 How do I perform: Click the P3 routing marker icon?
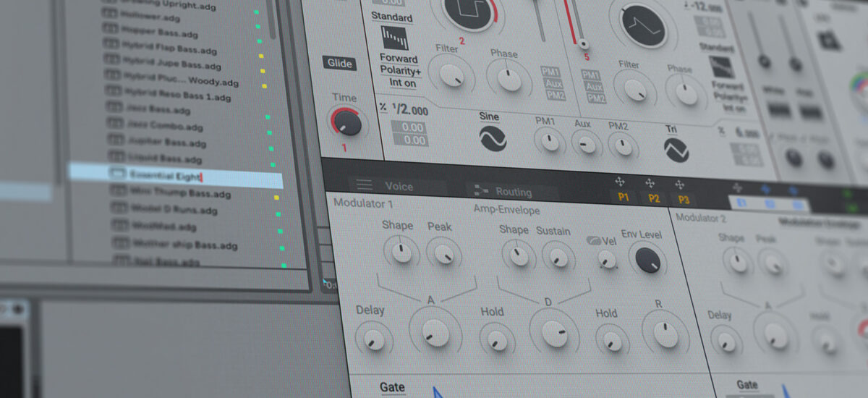point(679,184)
